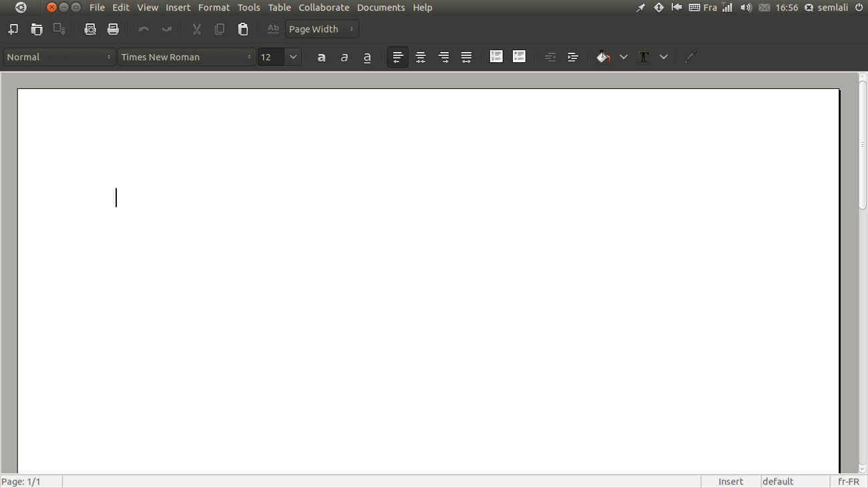Open the Normal style dropdown
868x488 pixels.
click(59, 57)
